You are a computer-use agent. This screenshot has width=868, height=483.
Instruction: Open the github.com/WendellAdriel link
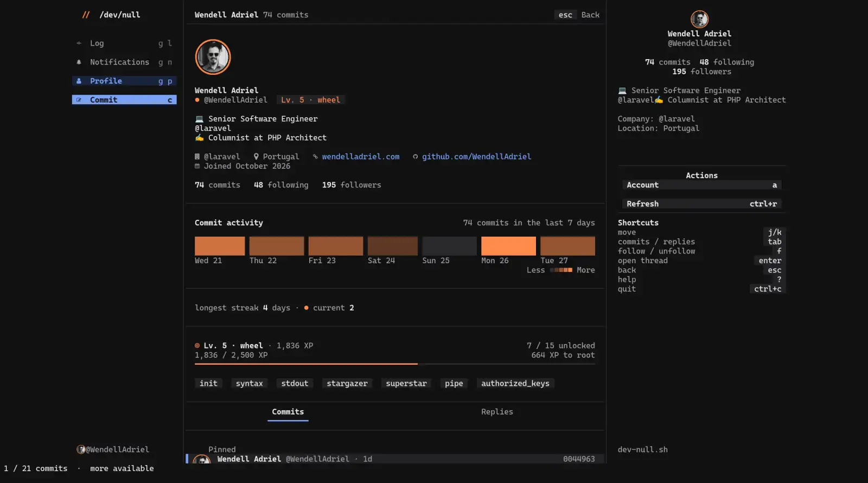[x=476, y=157]
